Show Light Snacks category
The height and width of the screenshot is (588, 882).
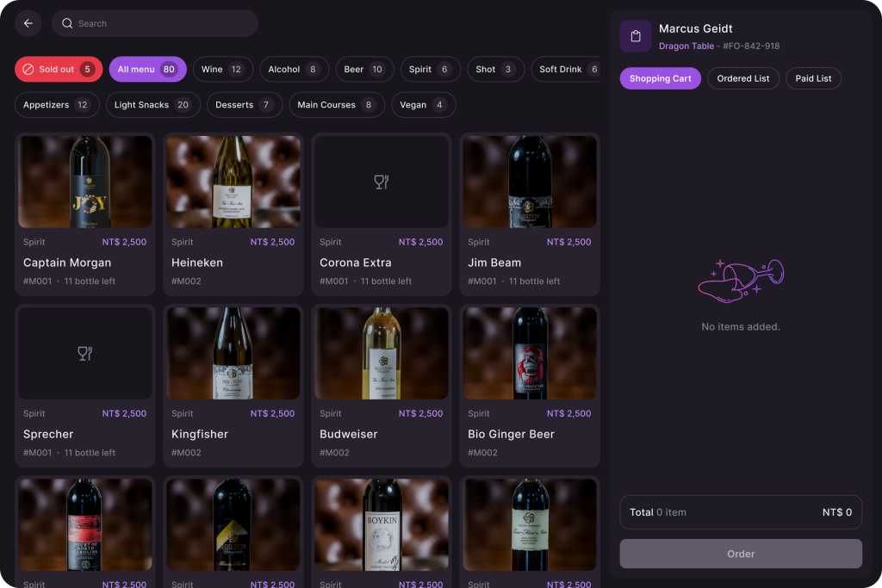click(x=153, y=104)
